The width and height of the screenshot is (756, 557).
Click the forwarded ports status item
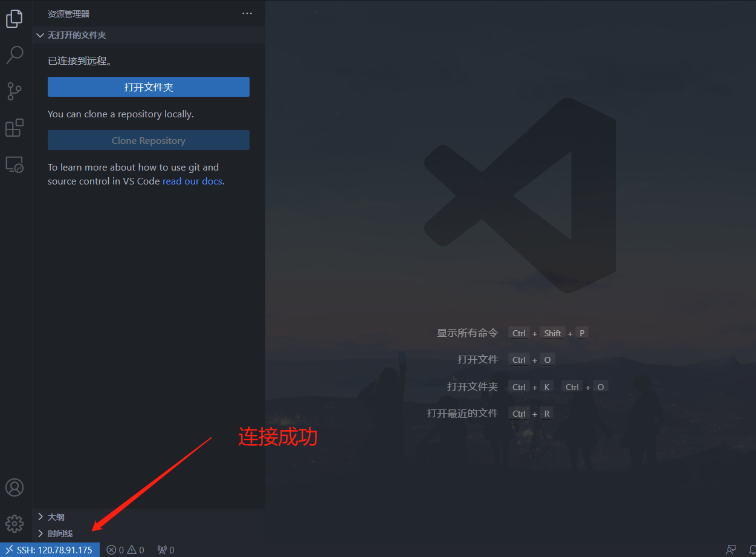pos(166,550)
